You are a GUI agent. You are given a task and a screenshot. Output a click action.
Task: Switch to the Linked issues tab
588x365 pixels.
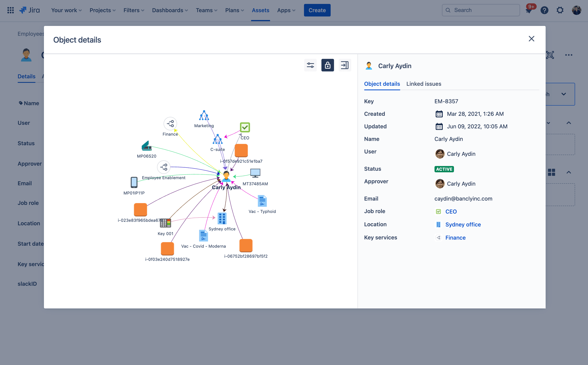pos(424,83)
